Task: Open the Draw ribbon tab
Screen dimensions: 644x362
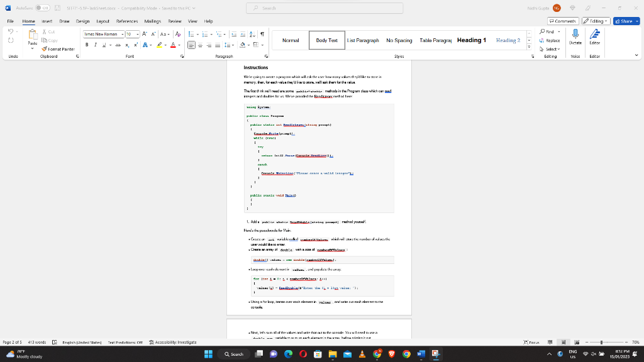Action: point(64,21)
